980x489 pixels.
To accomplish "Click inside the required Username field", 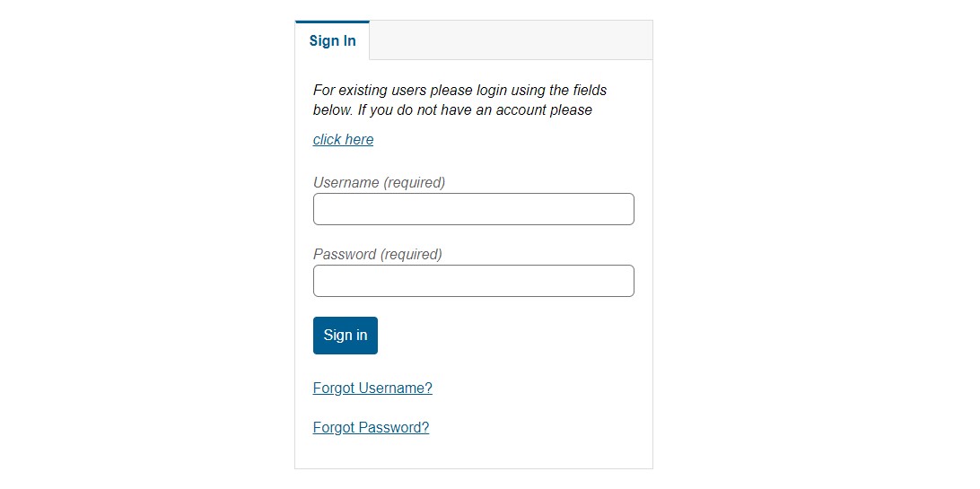I will 473,209.
